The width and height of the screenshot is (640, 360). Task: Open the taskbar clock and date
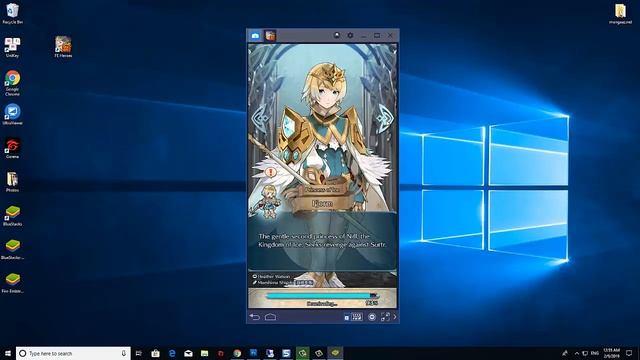611,353
